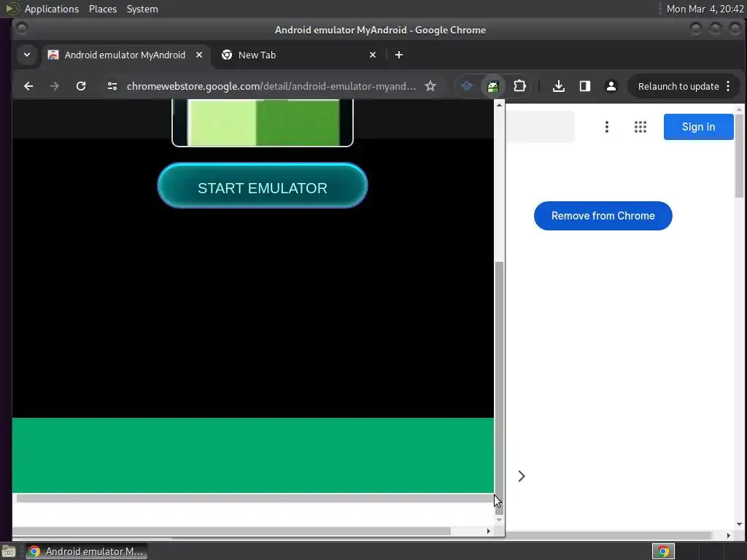Click the phone preview thumbnail image
This screenshot has width=747, height=560.
[263, 122]
